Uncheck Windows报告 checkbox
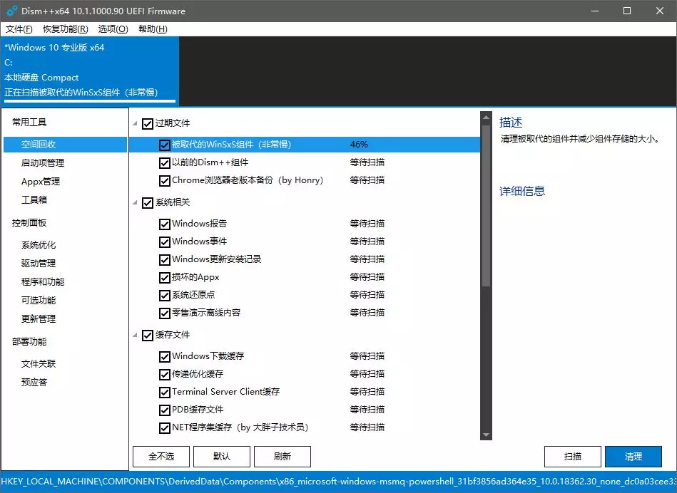The width and height of the screenshot is (677, 493). [164, 224]
